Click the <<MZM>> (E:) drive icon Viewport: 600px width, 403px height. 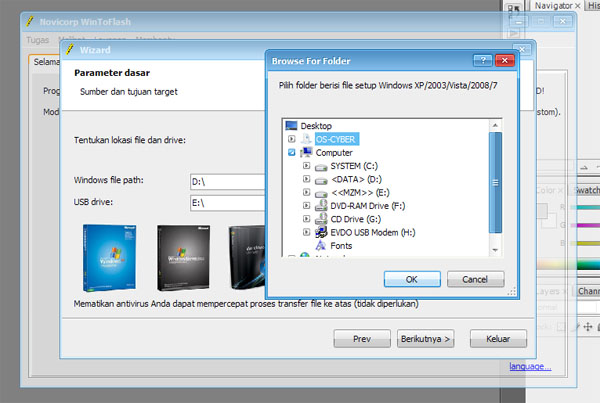[x=321, y=194]
